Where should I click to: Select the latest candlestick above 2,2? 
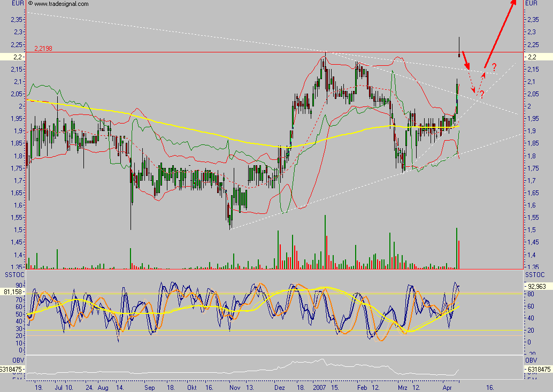(x=459, y=47)
